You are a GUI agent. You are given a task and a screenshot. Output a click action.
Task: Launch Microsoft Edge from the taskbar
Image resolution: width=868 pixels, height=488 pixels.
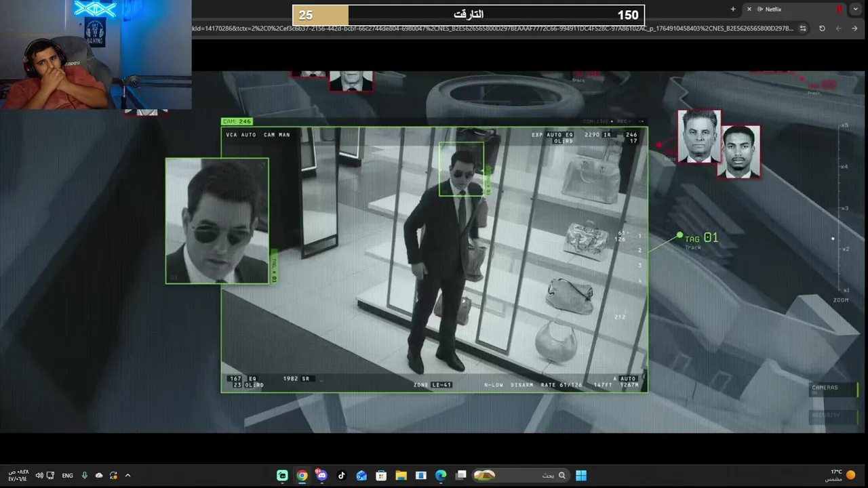coord(441,475)
